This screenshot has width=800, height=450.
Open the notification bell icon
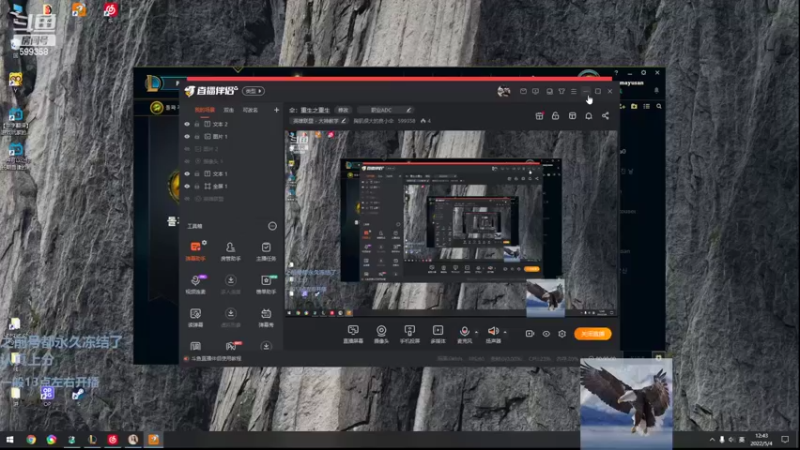click(x=588, y=116)
